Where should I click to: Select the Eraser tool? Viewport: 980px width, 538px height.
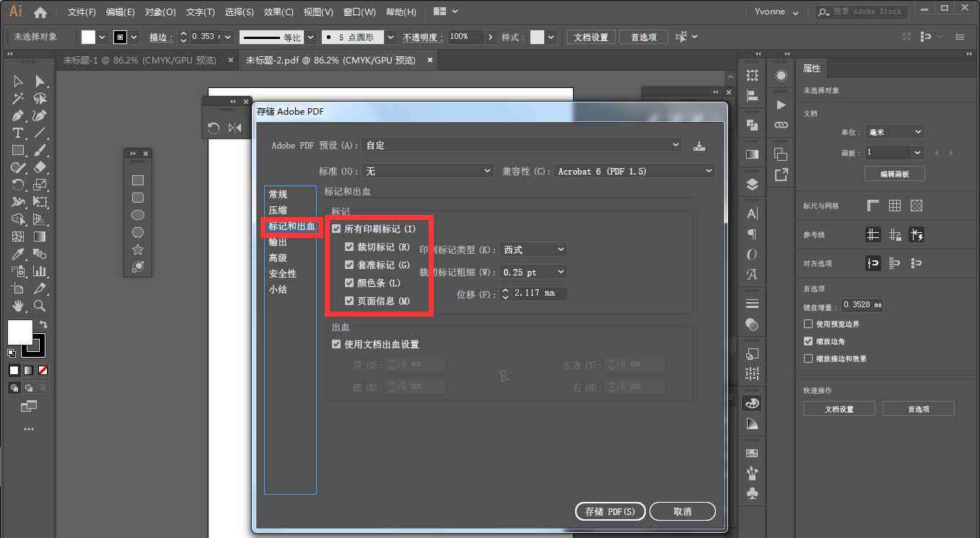point(40,167)
